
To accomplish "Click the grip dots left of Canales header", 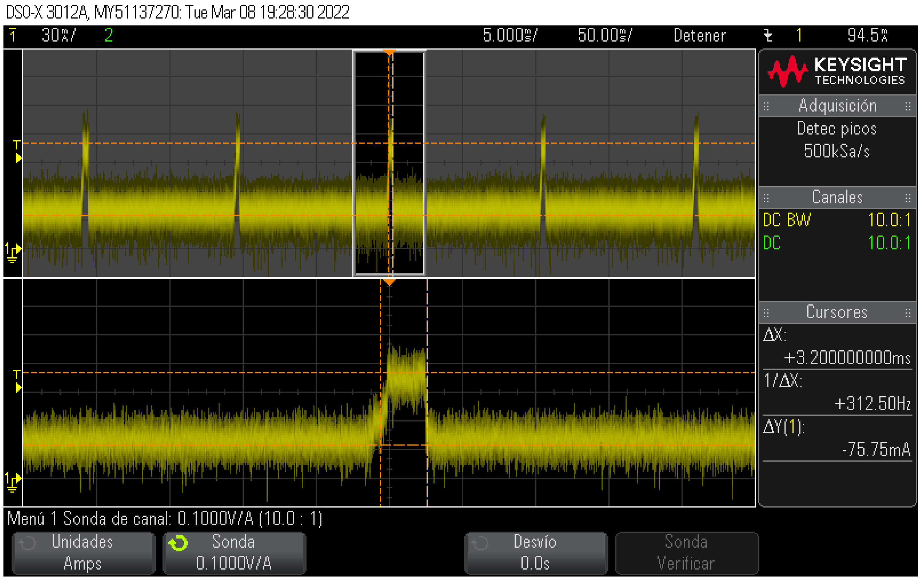I will tap(766, 198).
